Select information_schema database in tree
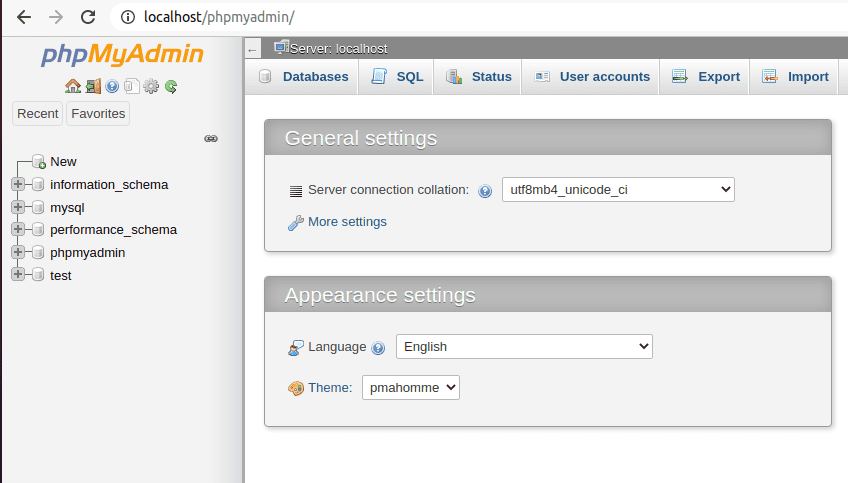The width and height of the screenshot is (848, 483). [109, 184]
